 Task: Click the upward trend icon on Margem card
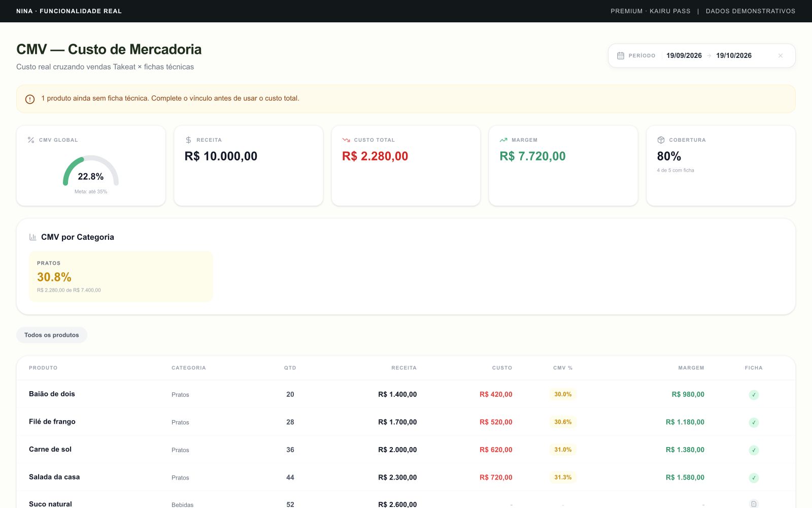(503, 140)
